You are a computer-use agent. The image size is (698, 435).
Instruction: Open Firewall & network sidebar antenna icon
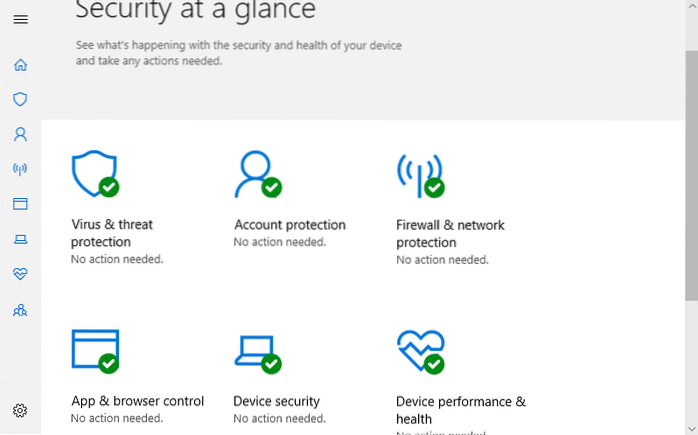(x=20, y=169)
